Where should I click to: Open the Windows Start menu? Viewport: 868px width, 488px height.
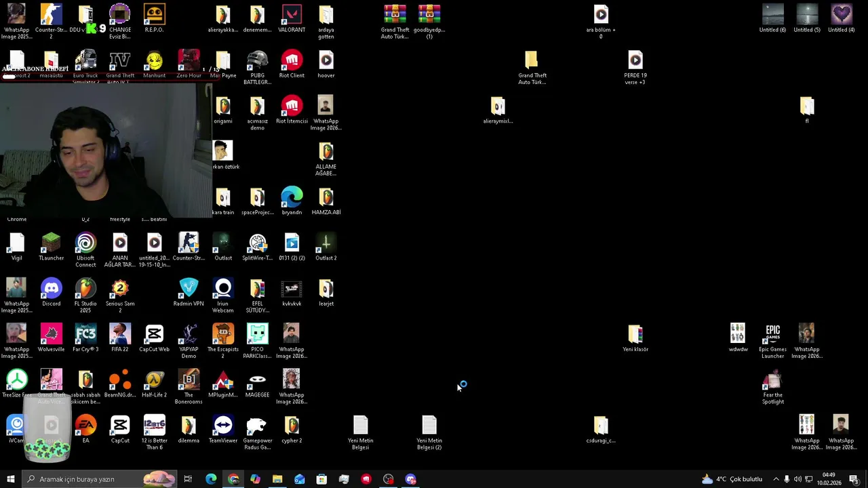(x=10, y=479)
